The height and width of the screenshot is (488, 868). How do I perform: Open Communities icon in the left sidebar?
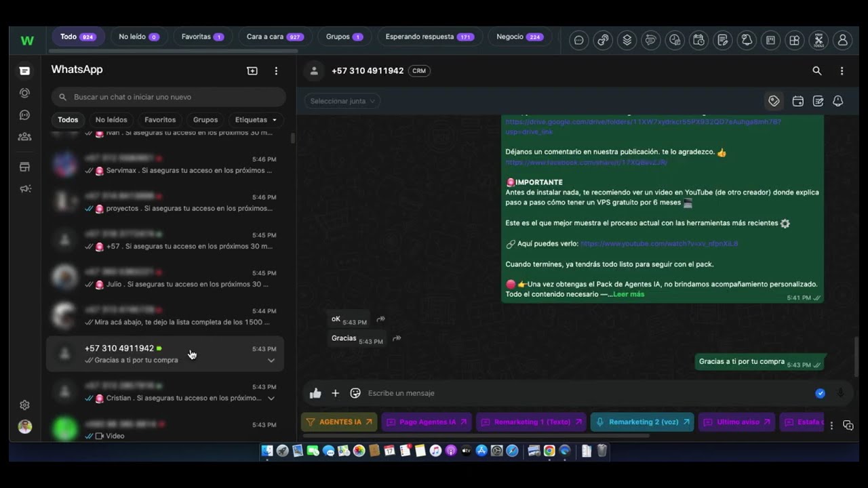click(24, 136)
